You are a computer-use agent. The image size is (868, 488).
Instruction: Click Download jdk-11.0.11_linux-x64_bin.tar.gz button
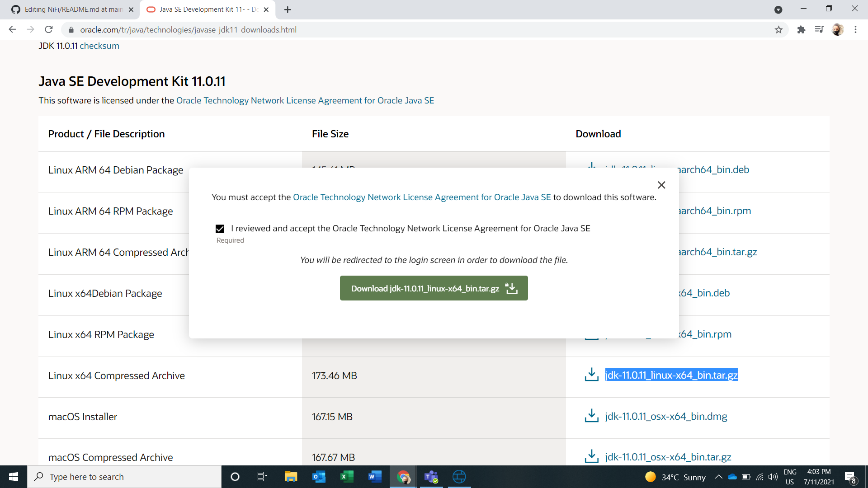click(434, 288)
